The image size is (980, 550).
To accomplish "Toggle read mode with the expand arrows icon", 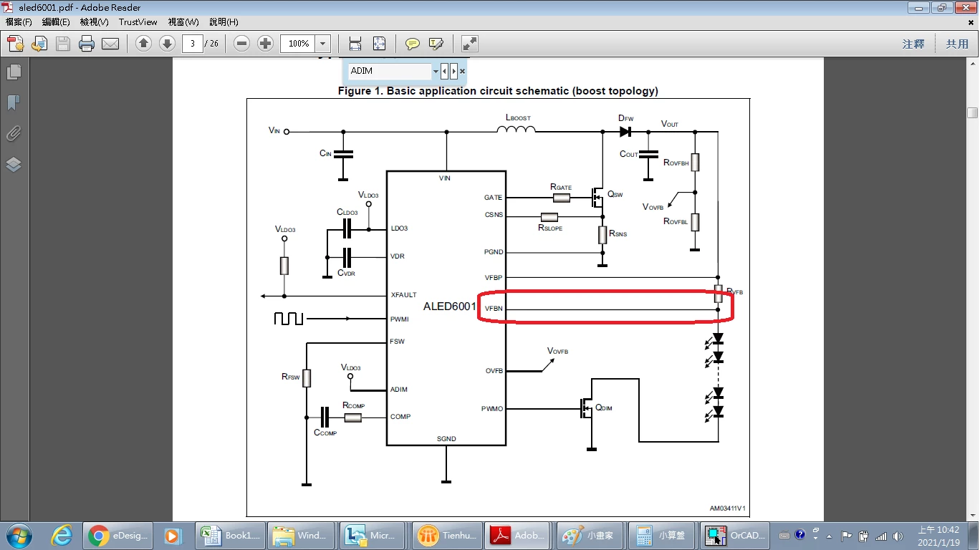I will click(469, 44).
